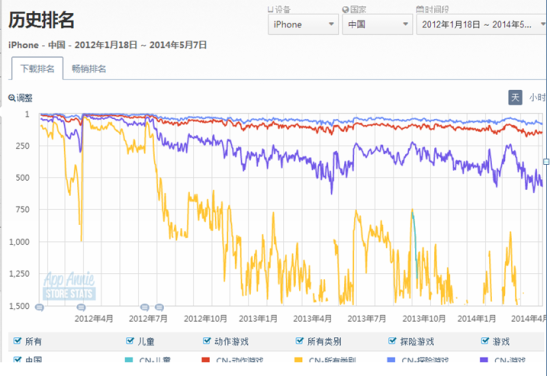Image resolution: width=550 pixels, height=376 pixels.
Task: Click the event bubble at the chart's left start
Action: tap(40, 308)
